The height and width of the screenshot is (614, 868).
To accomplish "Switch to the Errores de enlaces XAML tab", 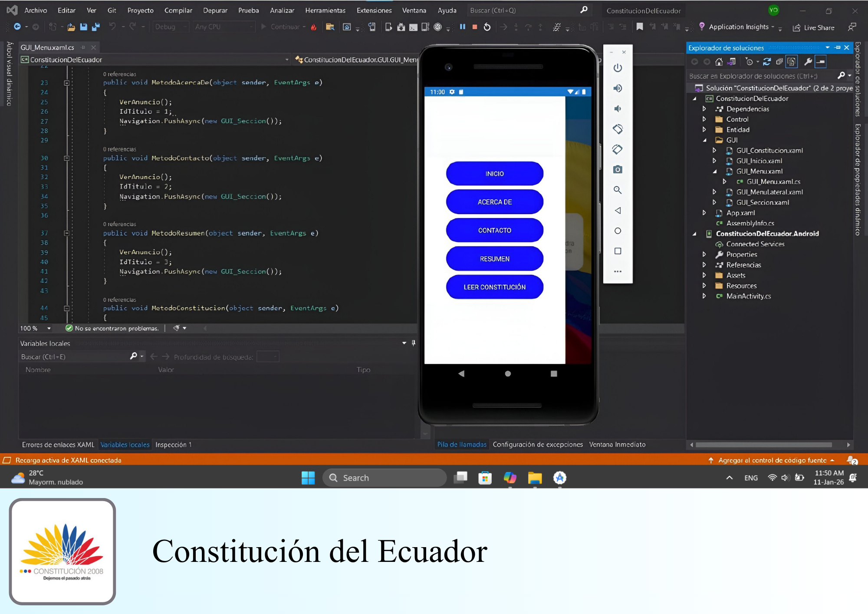I will coord(59,445).
